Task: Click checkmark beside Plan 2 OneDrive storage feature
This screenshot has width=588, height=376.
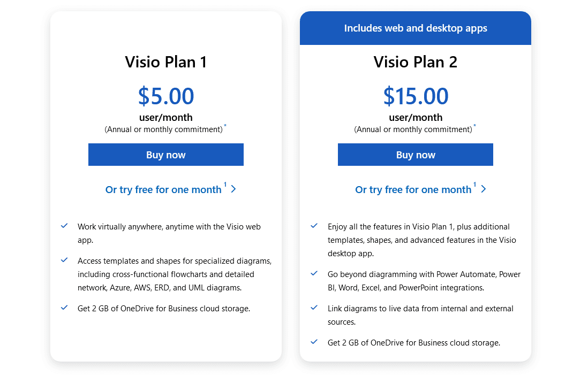Action: 314,342
